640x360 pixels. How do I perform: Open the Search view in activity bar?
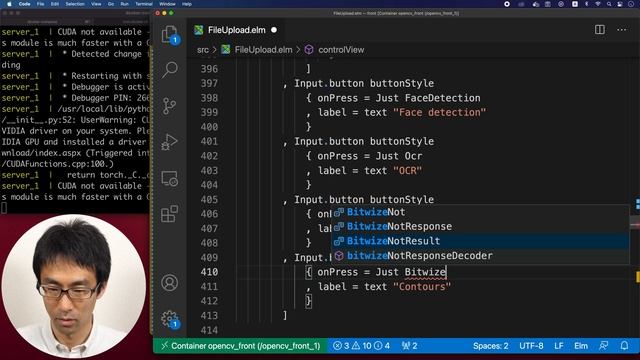click(170, 70)
